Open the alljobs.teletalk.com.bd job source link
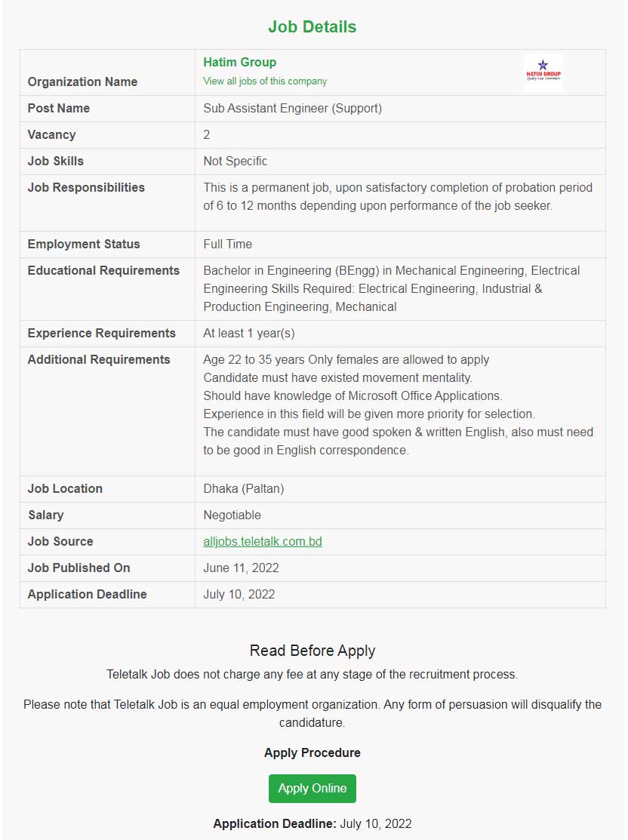The height and width of the screenshot is (840, 628). click(x=262, y=541)
